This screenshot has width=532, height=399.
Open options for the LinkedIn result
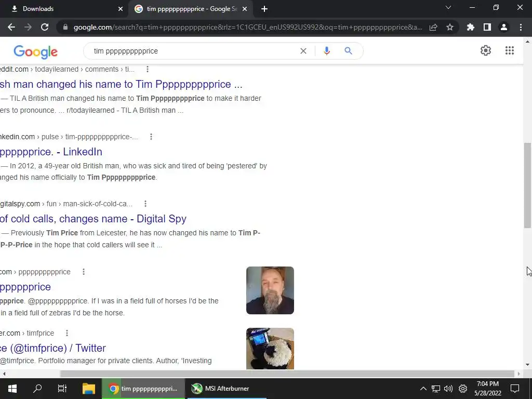(151, 137)
